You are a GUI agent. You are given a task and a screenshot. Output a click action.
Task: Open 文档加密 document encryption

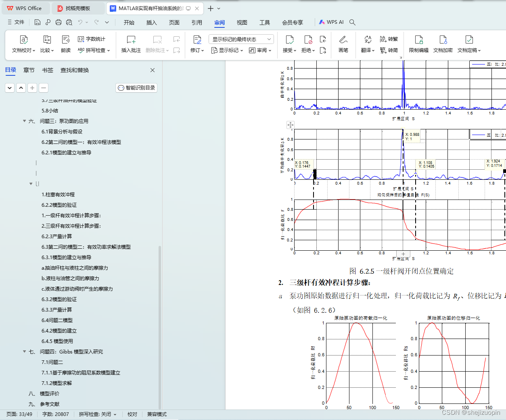coord(443,44)
